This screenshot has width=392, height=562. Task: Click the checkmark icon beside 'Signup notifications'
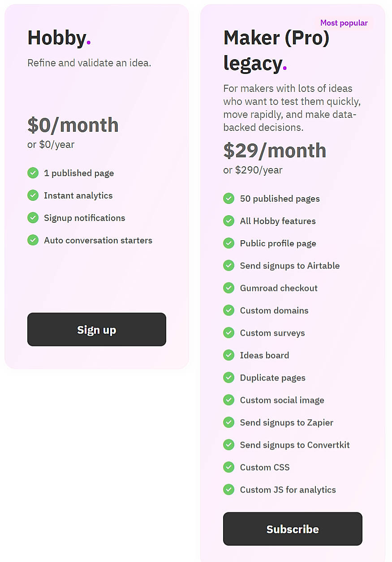[x=33, y=218]
